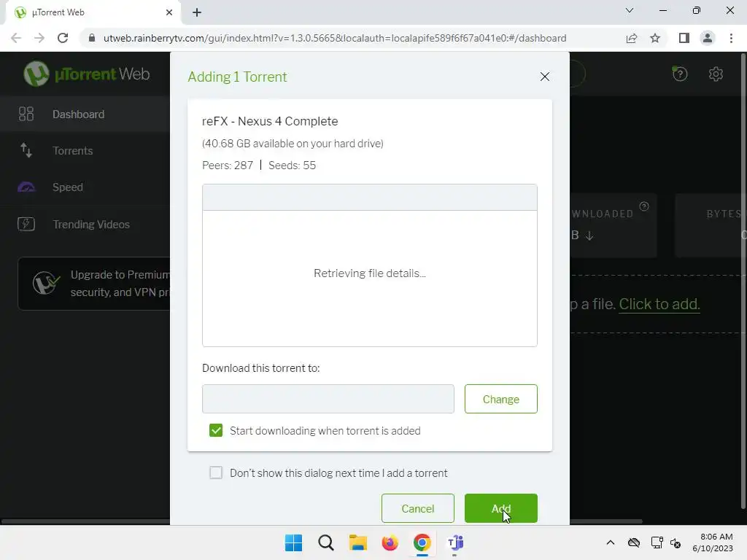This screenshot has height=560, width=747.
Task: Cancel adding the torrent
Action: click(x=417, y=508)
